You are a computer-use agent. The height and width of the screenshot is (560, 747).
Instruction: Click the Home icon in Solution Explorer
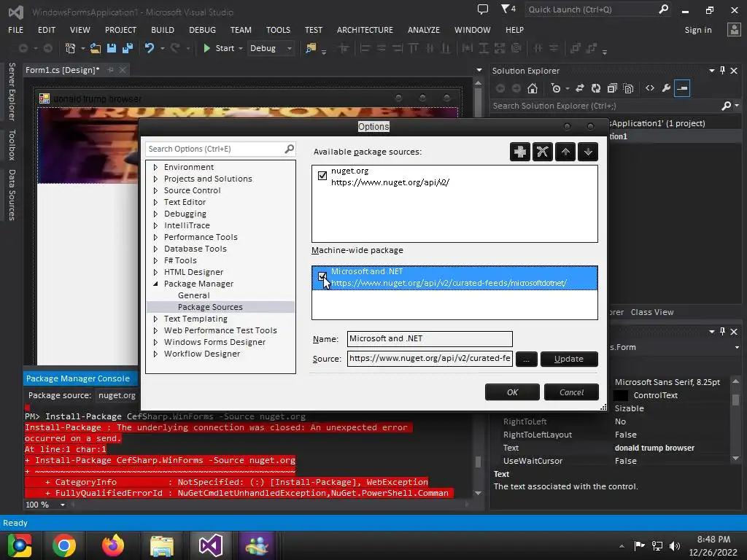point(532,88)
